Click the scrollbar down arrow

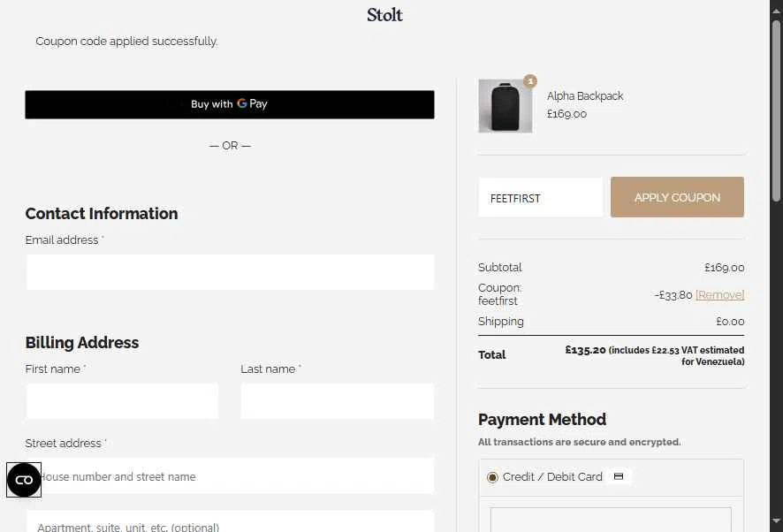[x=776, y=521]
